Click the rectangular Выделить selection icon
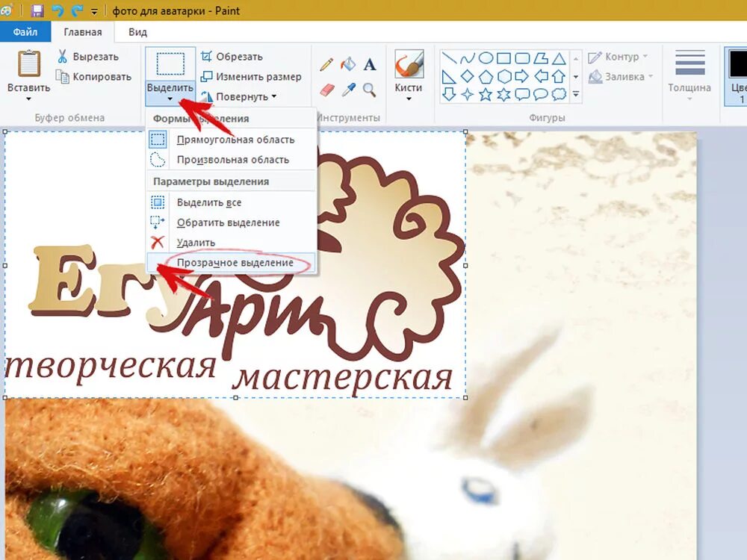747x560 pixels. coord(170,63)
